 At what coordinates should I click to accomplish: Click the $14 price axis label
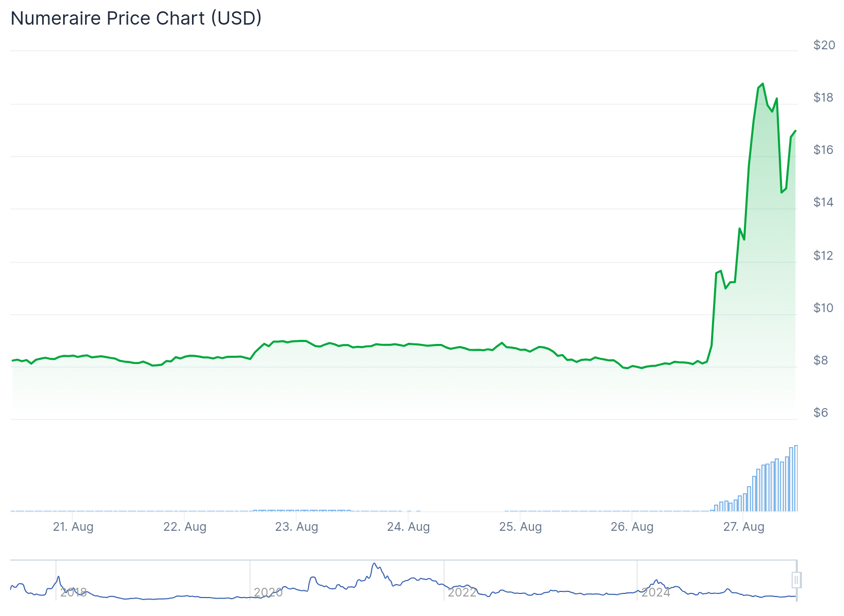pyautogui.click(x=824, y=202)
